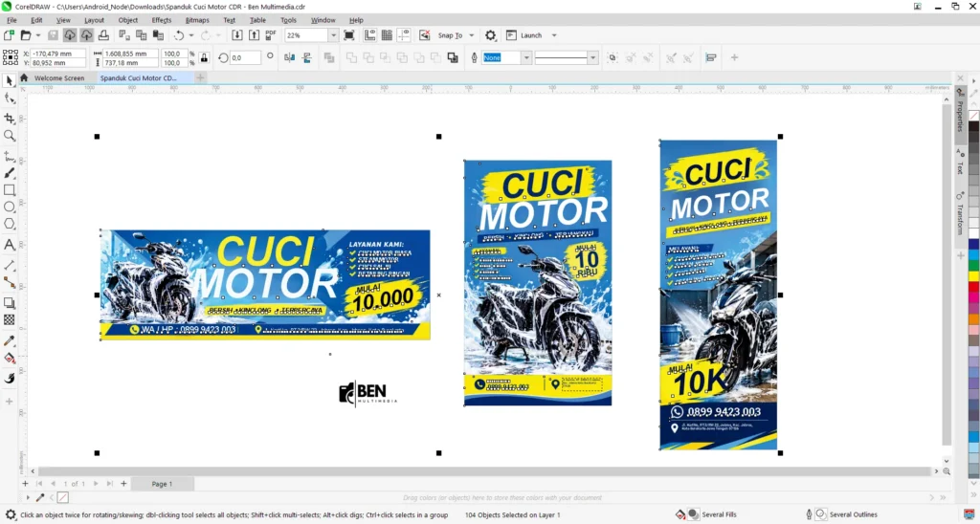Select the Interactive Fill bucket tool
Screen dimensions: 980x524
tap(10, 358)
